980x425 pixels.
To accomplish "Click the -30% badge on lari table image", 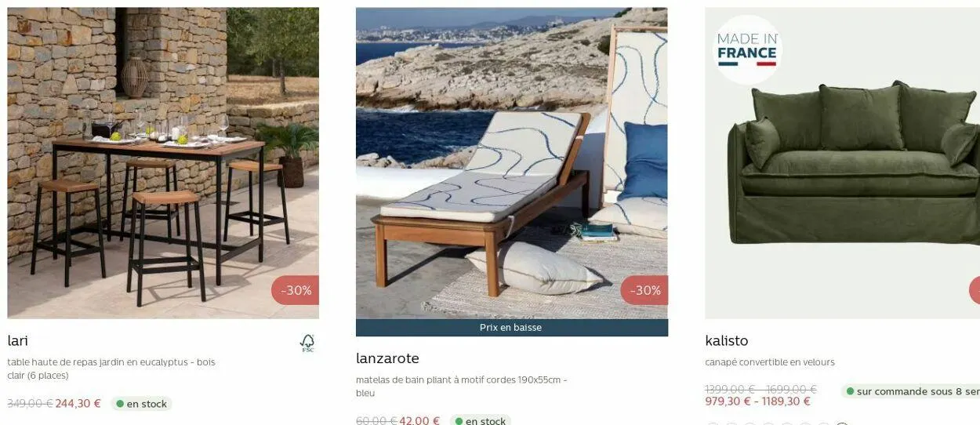I will click(296, 290).
